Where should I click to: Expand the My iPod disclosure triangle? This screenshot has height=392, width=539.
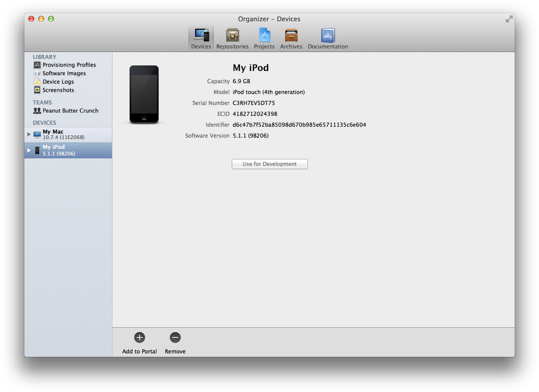[x=29, y=150]
